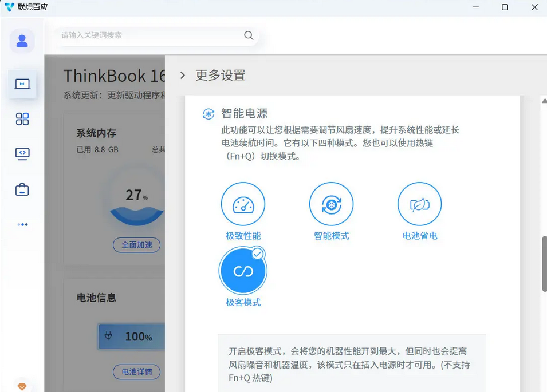Maximize the 联想百应 window
Viewport: 547px width, 392px height.
[x=505, y=7]
